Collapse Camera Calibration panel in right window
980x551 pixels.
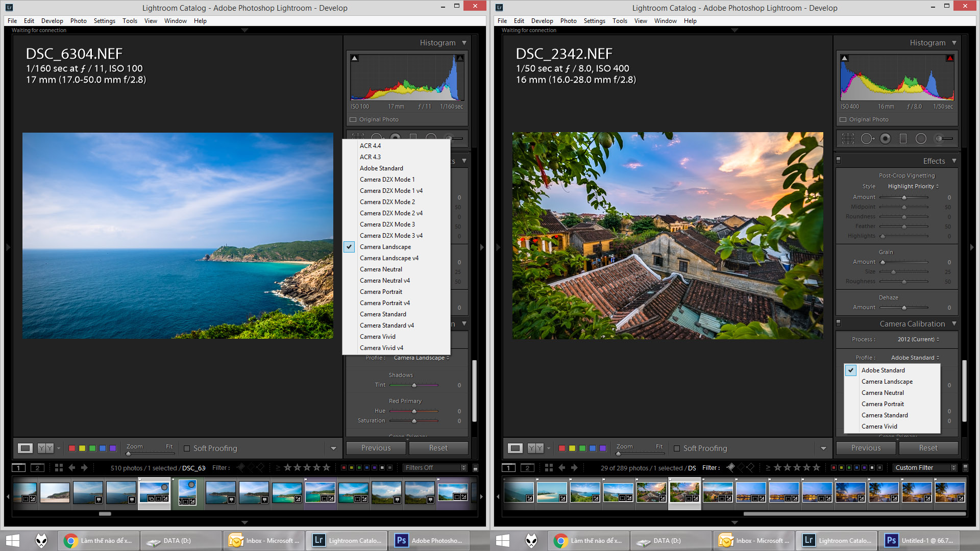(954, 323)
